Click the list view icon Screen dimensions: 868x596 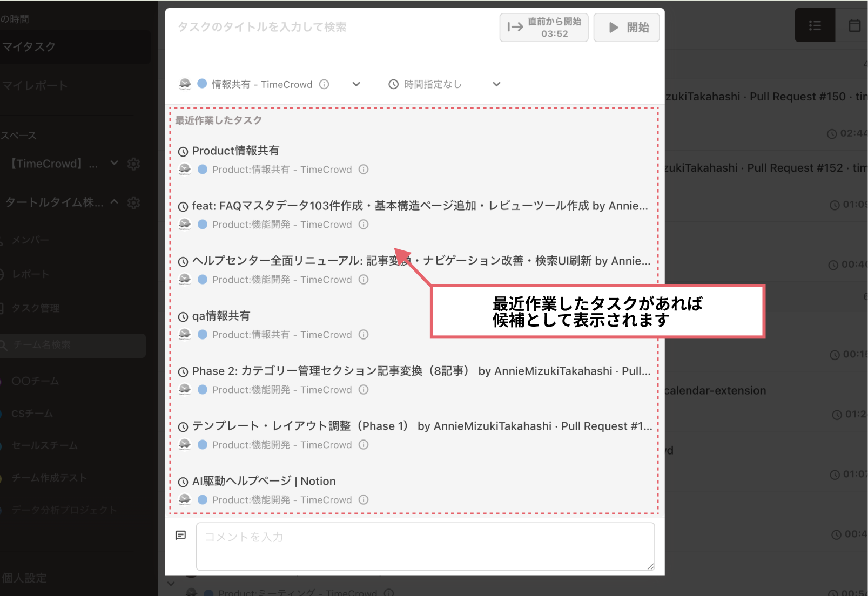(815, 25)
